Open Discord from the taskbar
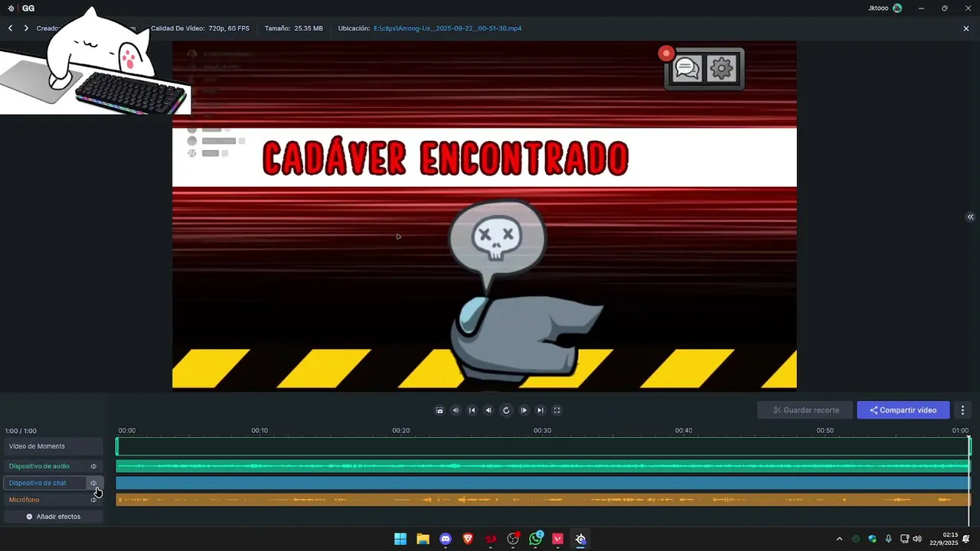The image size is (980, 551). tap(446, 539)
